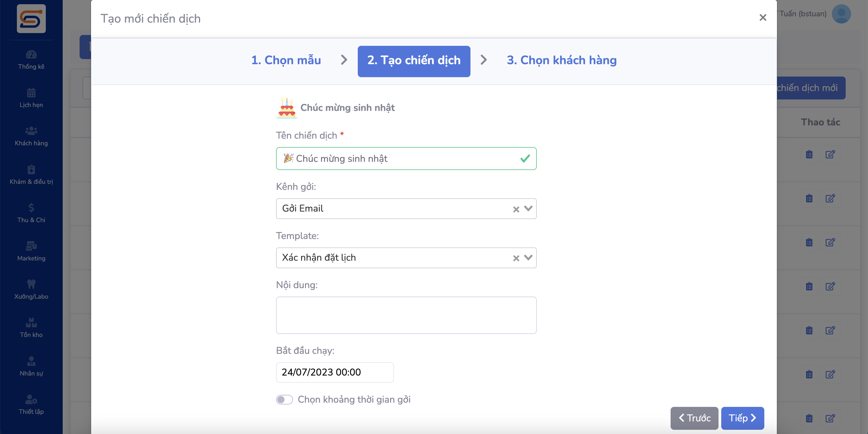Switch to step 1. Chọn mẫu
The image size is (868, 434).
286,60
